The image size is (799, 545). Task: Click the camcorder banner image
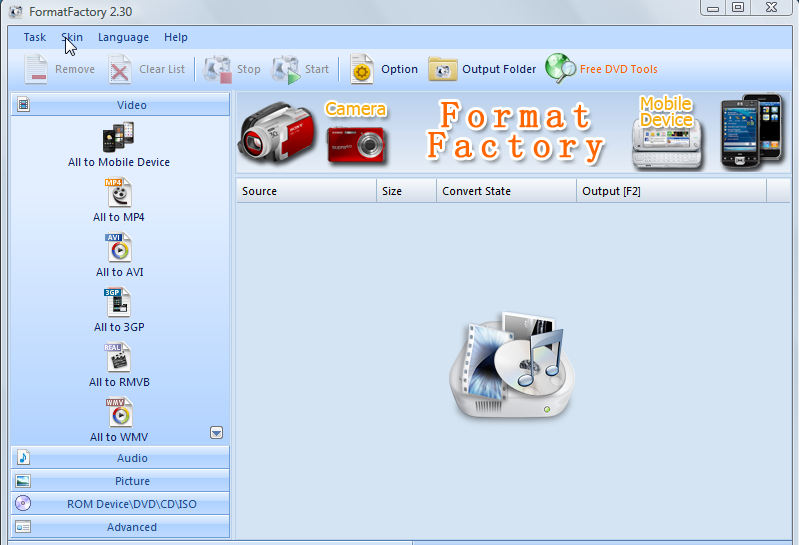click(277, 131)
